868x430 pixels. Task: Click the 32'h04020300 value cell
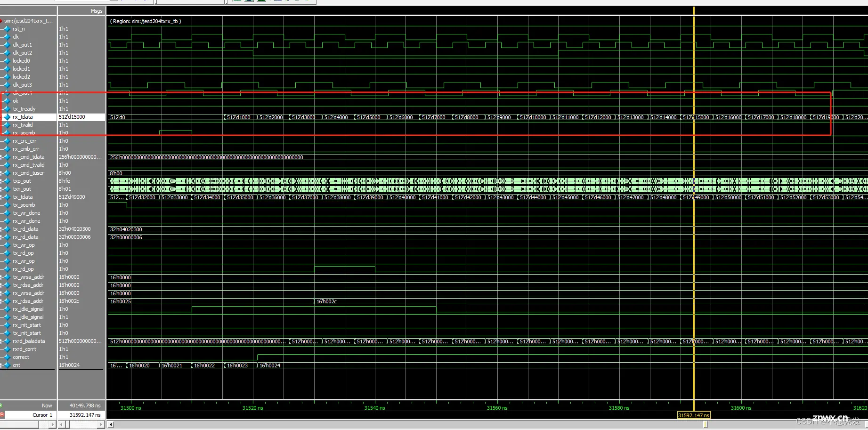75,229
